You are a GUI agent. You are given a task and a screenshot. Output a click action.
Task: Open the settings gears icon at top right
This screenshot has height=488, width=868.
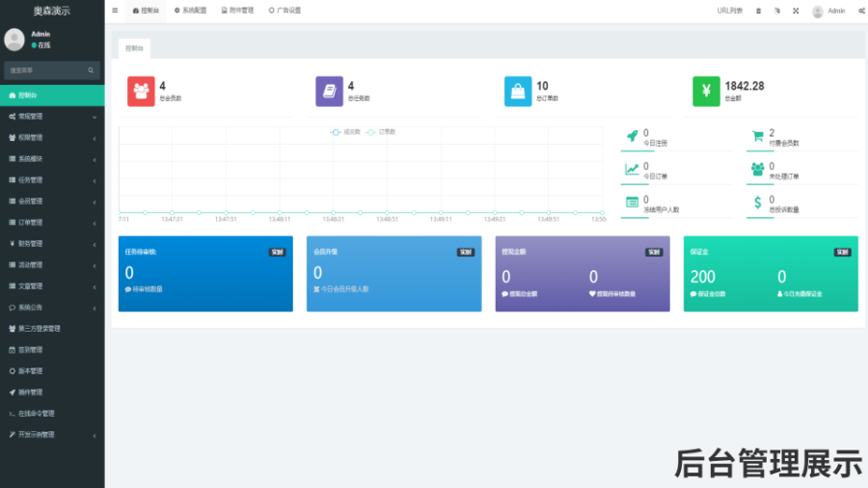click(862, 11)
